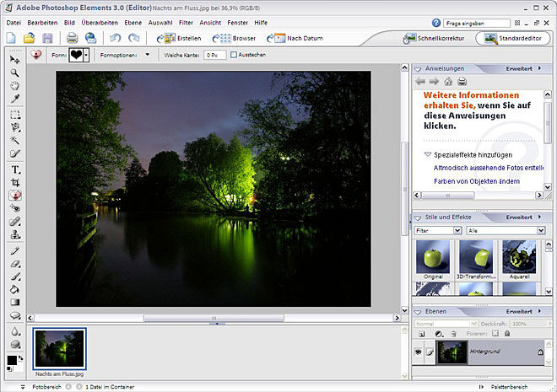Image resolution: width=557 pixels, height=392 pixels.
Task: Open the Form heart shape dropdown
Action: tap(86, 55)
